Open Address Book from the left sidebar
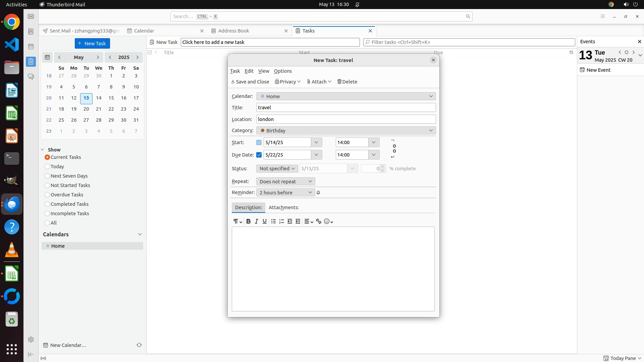 point(31,32)
